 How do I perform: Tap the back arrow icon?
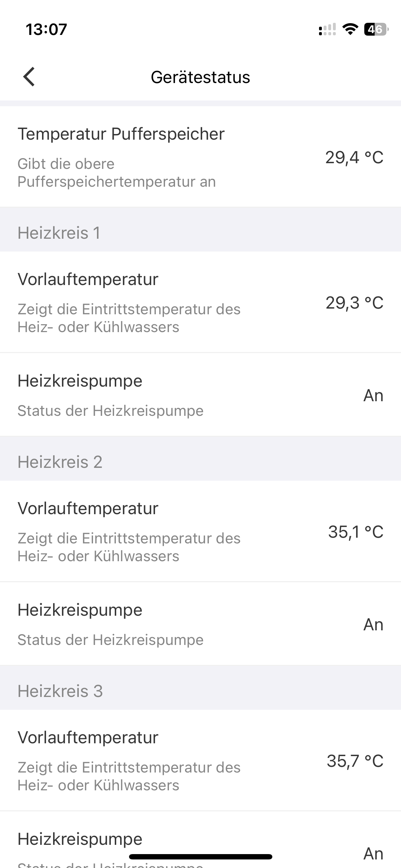pyautogui.click(x=29, y=77)
